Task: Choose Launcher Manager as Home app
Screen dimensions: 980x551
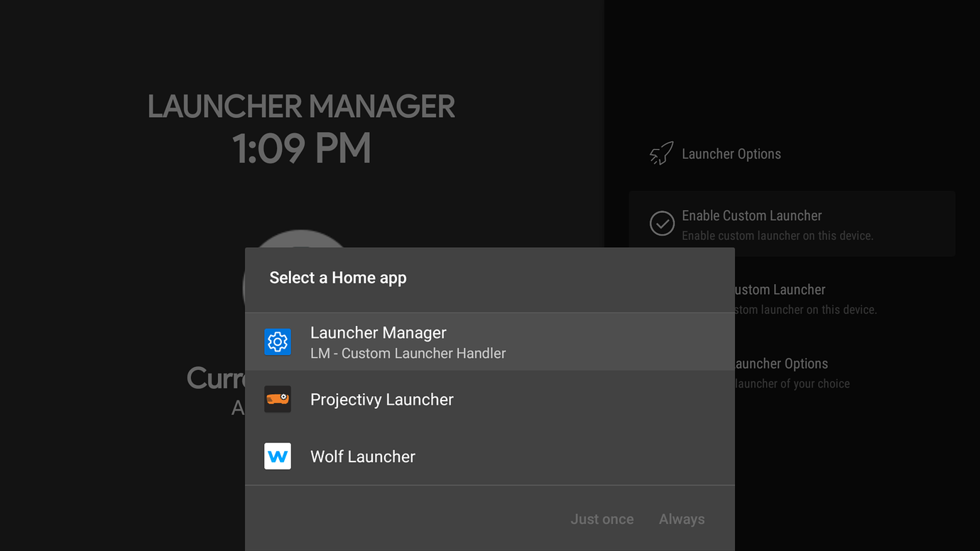Action: tap(490, 342)
